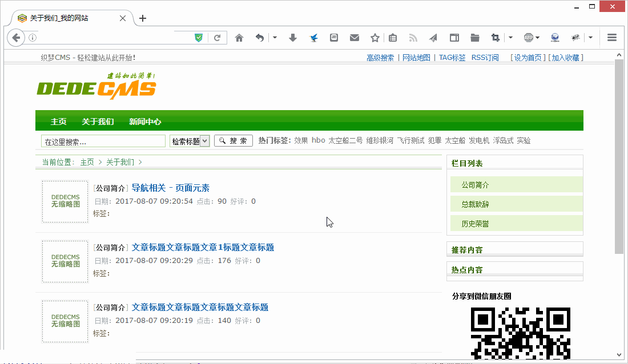Click the 在这里搜索 search input field
Screen dimensions: 628x364
pos(103,141)
